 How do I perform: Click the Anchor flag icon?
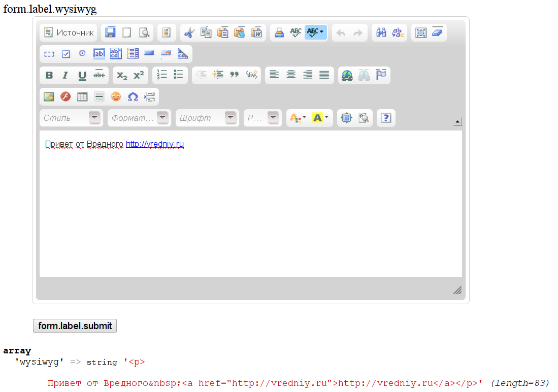click(x=381, y=75)
